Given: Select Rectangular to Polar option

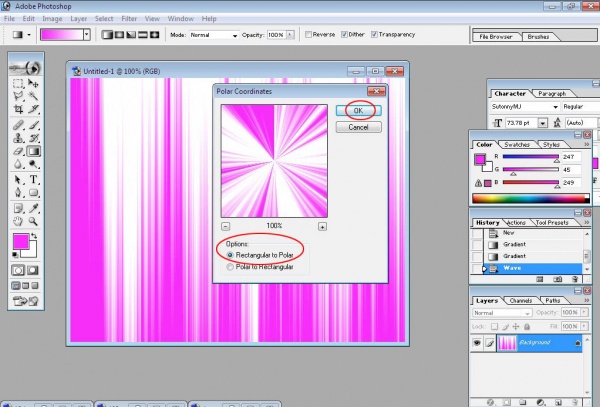Looking at the screenshot, I should tap(230, 255).
